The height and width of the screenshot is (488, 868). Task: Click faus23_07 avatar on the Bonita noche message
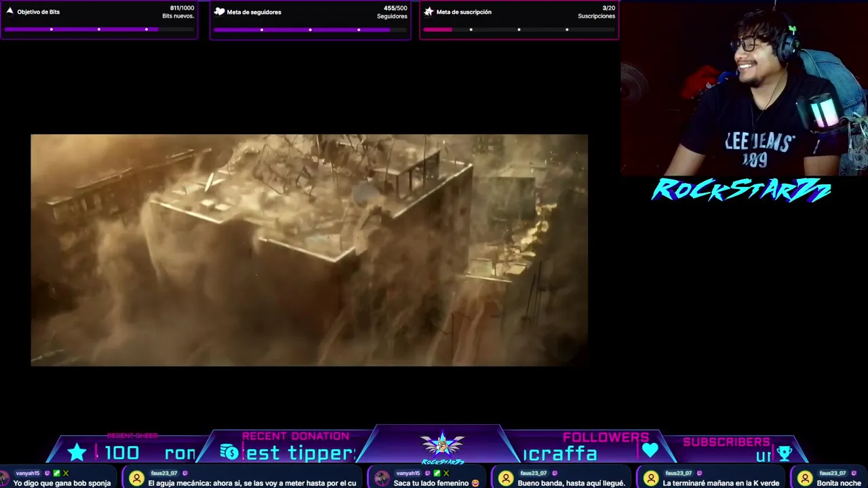click(805, 479)
